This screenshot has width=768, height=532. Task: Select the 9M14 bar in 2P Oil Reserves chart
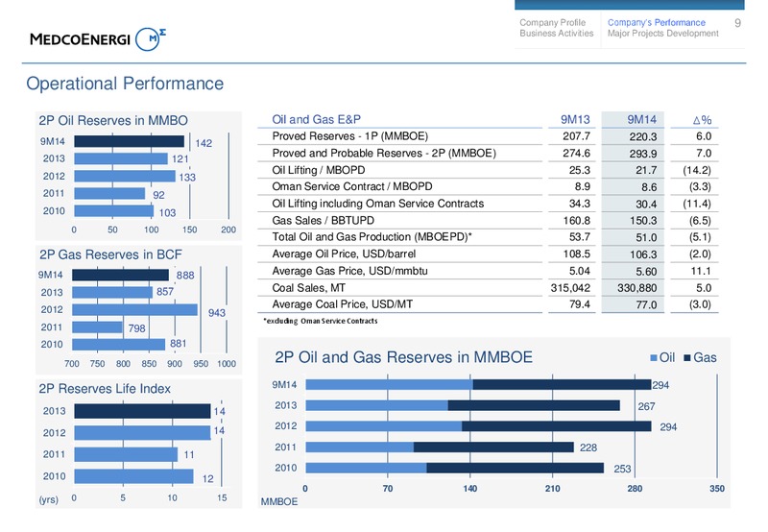130,141
